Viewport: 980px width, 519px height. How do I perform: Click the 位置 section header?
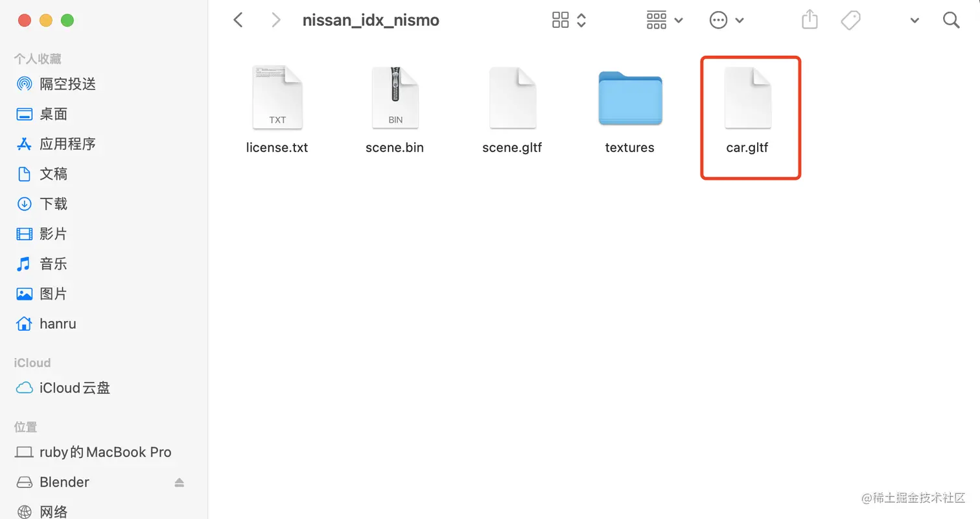[26, 427]
